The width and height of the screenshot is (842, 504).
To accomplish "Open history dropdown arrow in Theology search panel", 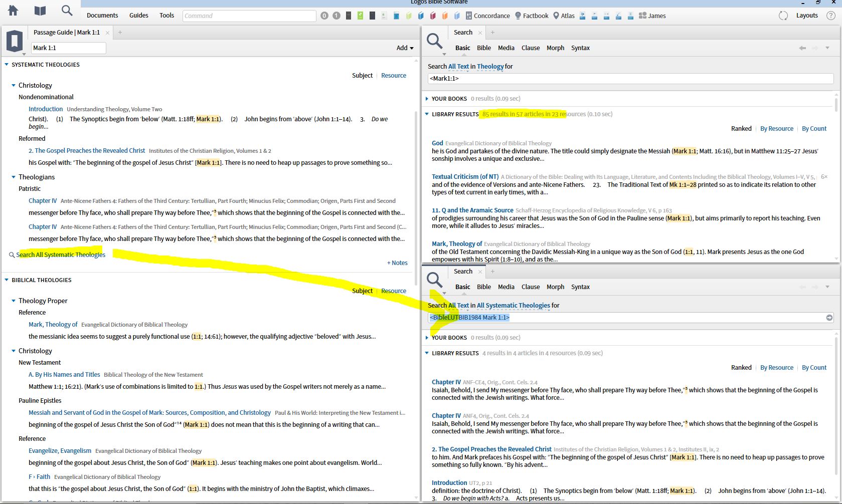I will (827, 48).
